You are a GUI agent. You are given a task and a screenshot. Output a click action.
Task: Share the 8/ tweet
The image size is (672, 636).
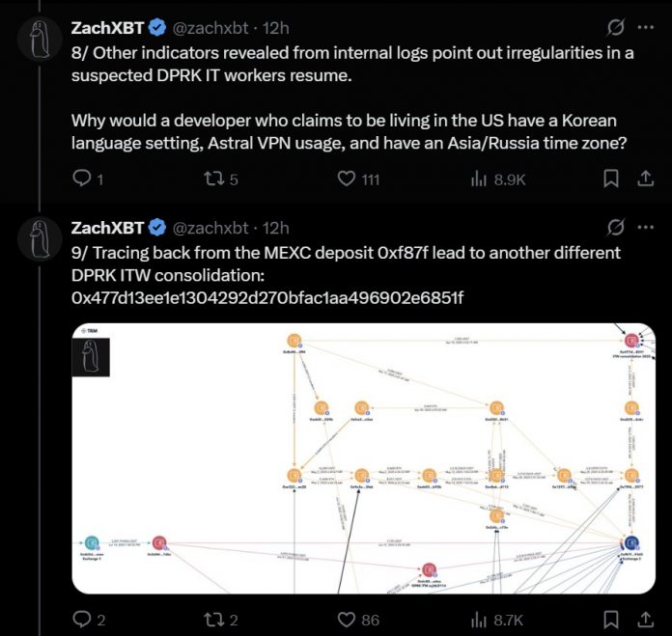coord(644,179)
